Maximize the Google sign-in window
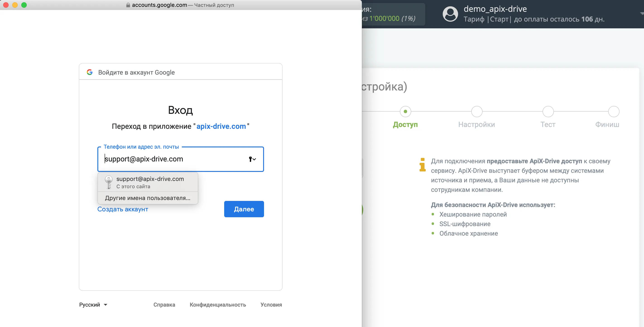The height and width of the screenshot is (327, 644). [24, 5]
